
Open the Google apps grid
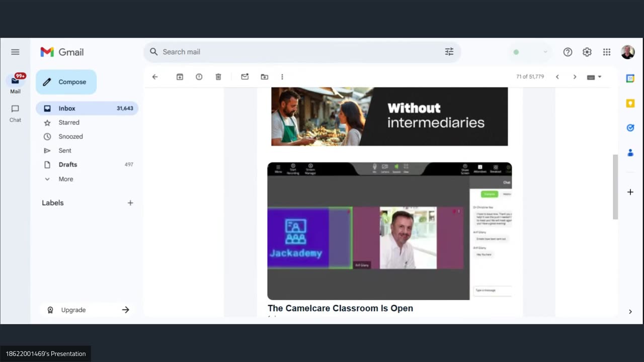(607, 52)
